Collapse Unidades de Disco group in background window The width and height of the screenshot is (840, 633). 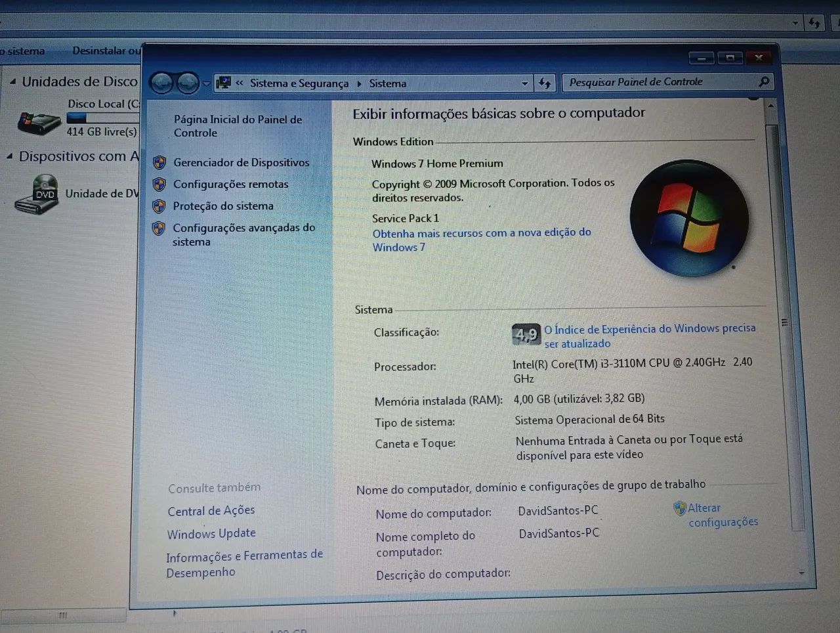click(13, 82)
